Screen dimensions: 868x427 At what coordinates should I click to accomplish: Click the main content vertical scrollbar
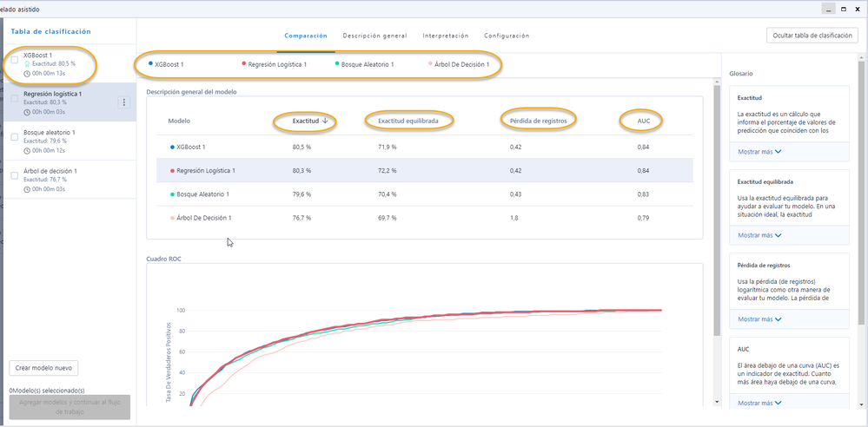click(717, 210)
